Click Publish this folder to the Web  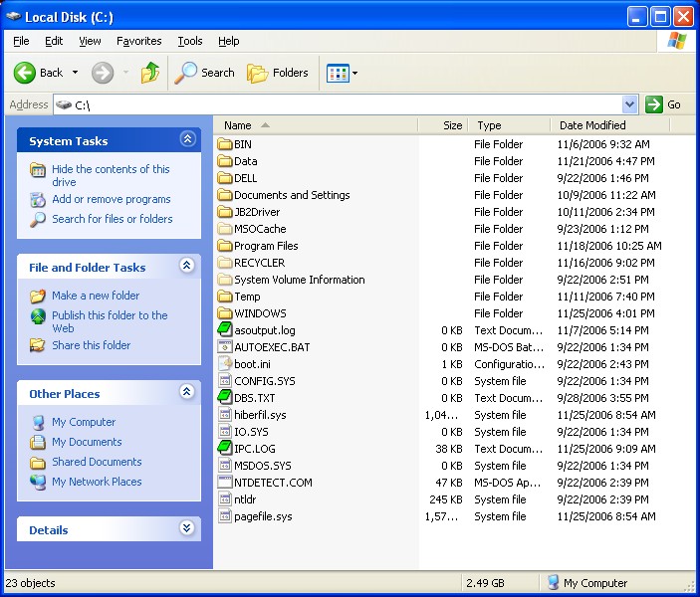110,321
